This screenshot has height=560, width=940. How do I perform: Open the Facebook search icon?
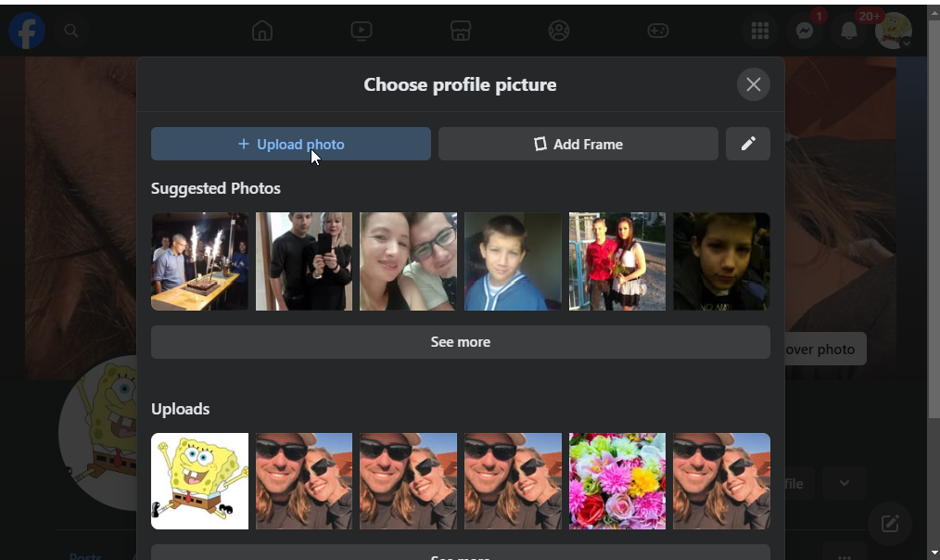click(x=71, y=32)
